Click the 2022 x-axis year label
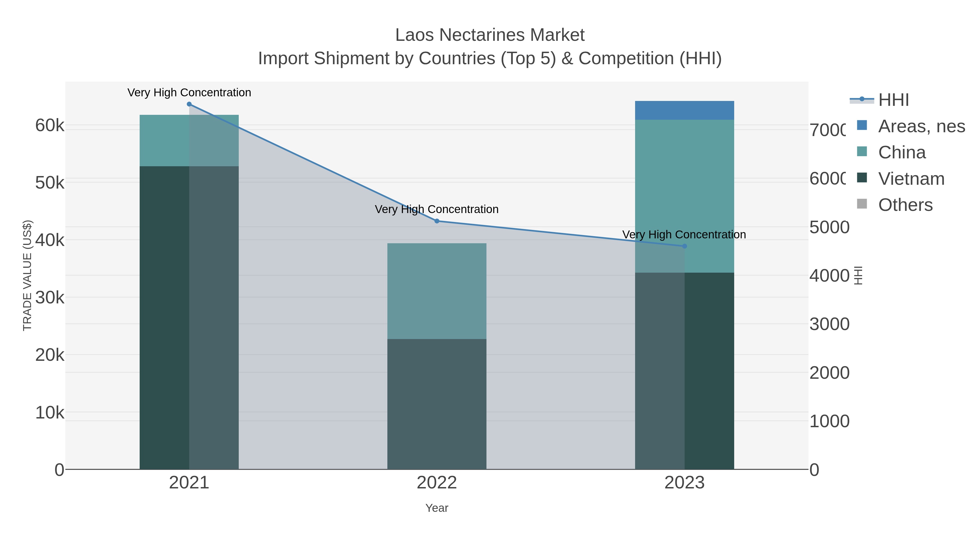The height and width of the screenshot is (551, 980). (x=437, y=482)
